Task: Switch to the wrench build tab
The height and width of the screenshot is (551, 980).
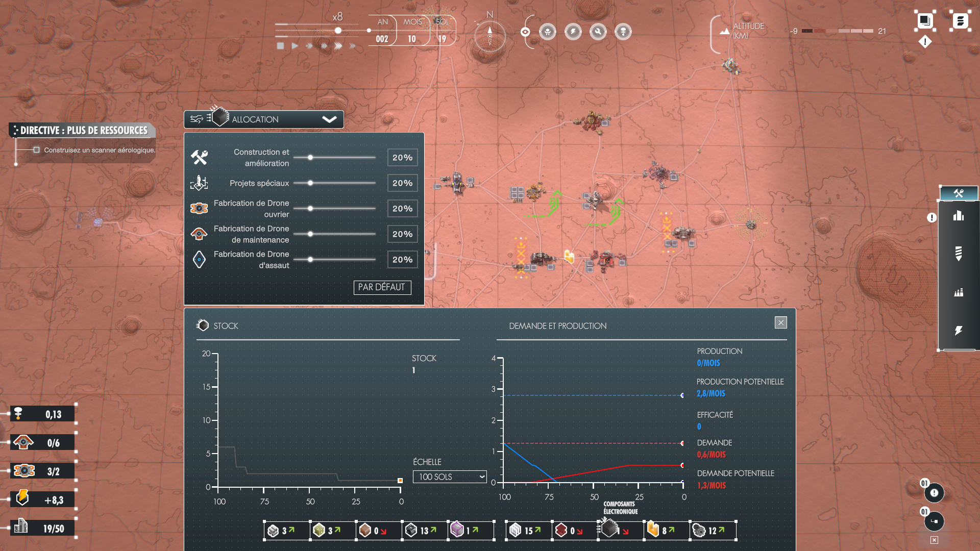Action: (x=958, y=193)
